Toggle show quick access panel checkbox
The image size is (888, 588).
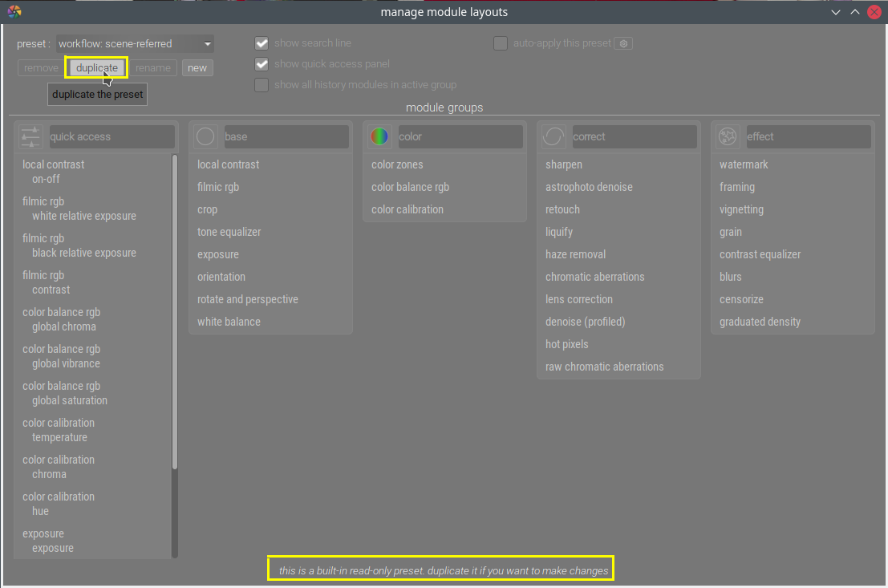262,64
